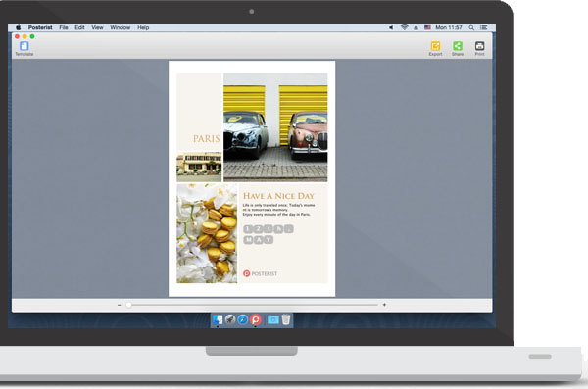Image resolution: width=588 pixels, height=389 pixels.
Task: Open the Window menu
Action: click(120, 27)
